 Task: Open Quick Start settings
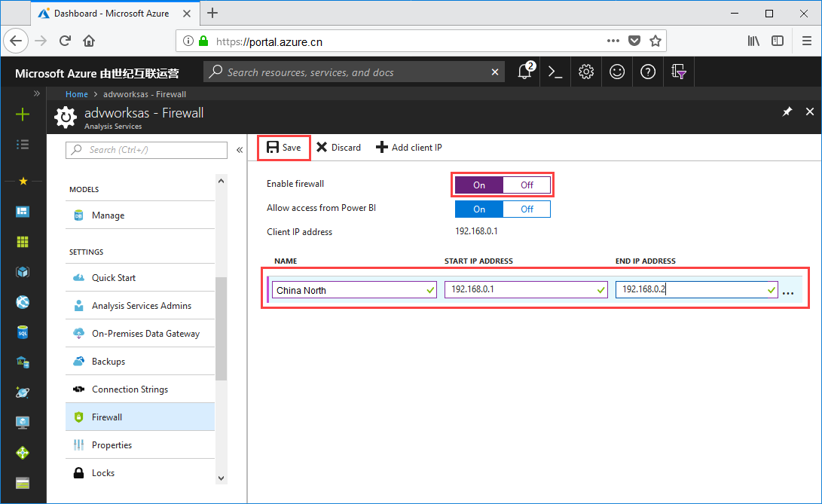[x=140, y=277]
